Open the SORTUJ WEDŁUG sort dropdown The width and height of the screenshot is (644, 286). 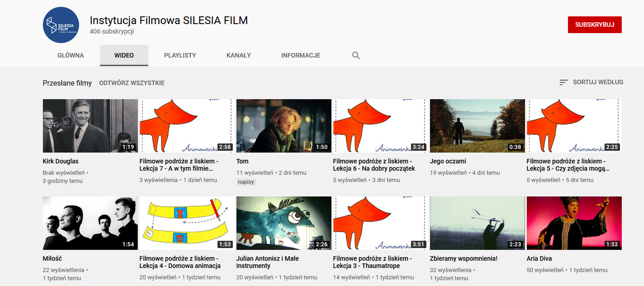[x=591, y=82]
